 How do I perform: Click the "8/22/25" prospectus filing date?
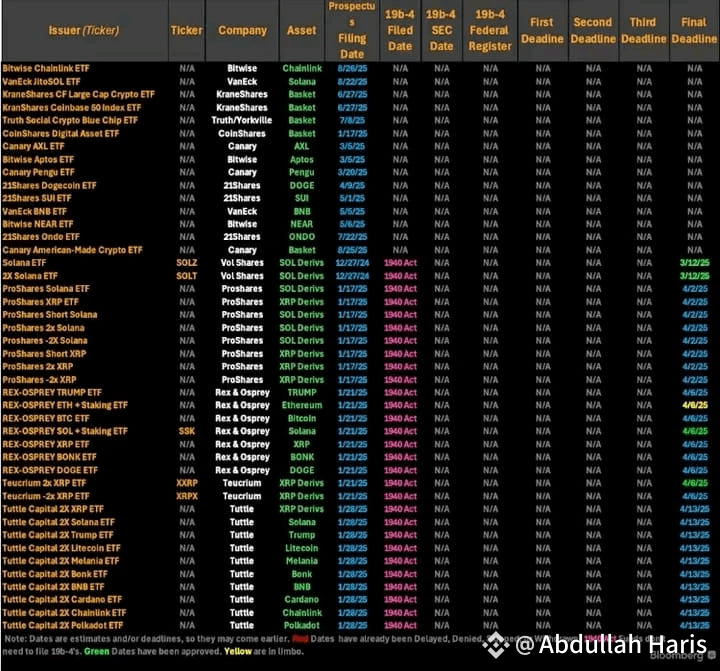coord(352,82)
